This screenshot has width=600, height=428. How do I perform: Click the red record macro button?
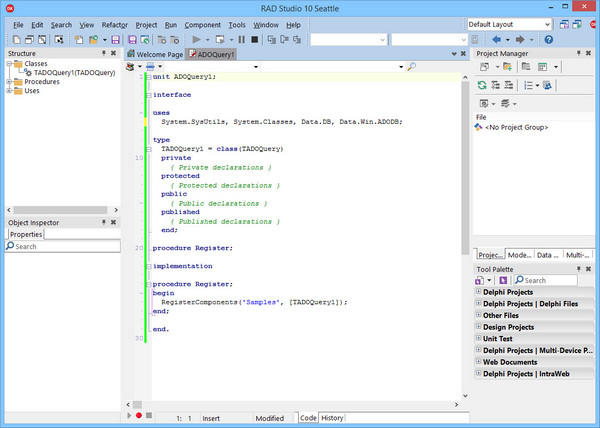pos(138,415)
